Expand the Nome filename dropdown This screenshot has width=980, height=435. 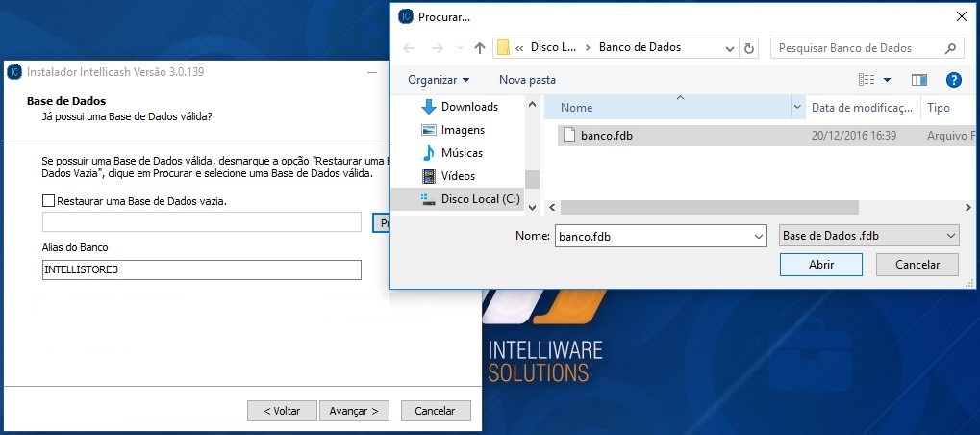coord(759,236)
